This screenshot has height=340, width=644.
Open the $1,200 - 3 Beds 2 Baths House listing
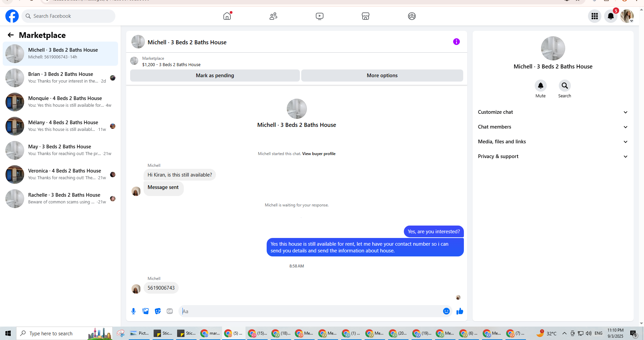[171, 65]
